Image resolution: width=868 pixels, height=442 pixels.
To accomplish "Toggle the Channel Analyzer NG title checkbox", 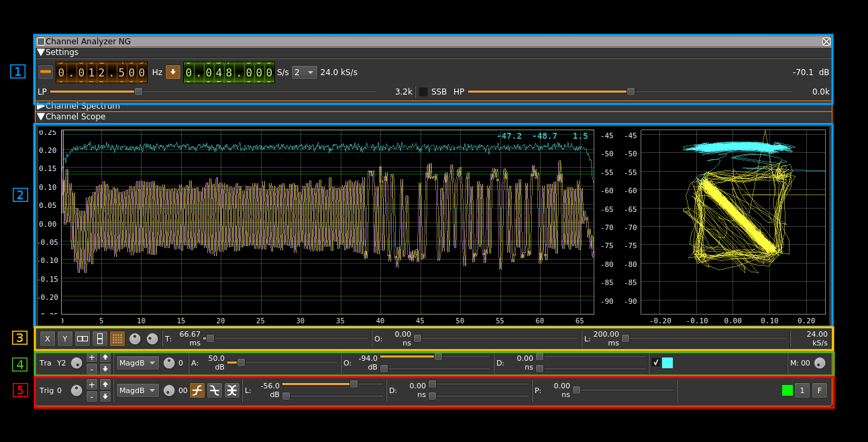I will click(41, 42).
